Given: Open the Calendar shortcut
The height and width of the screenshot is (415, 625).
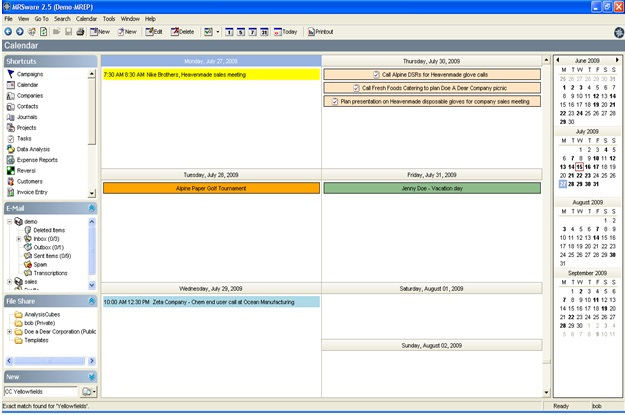Looking at the screenshot, I should click(x=23, y=85).
